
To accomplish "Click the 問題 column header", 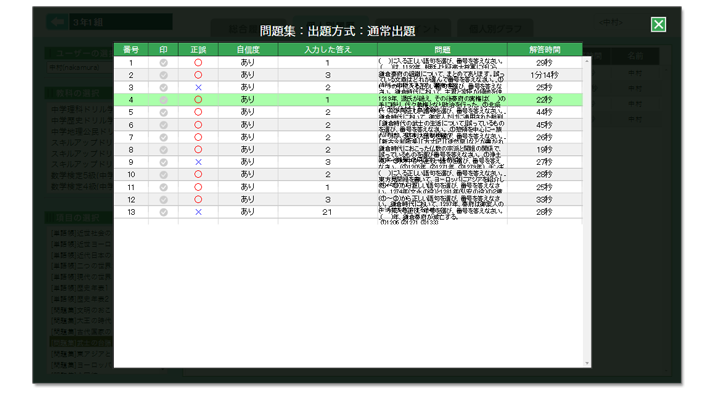I will point(442,49).
